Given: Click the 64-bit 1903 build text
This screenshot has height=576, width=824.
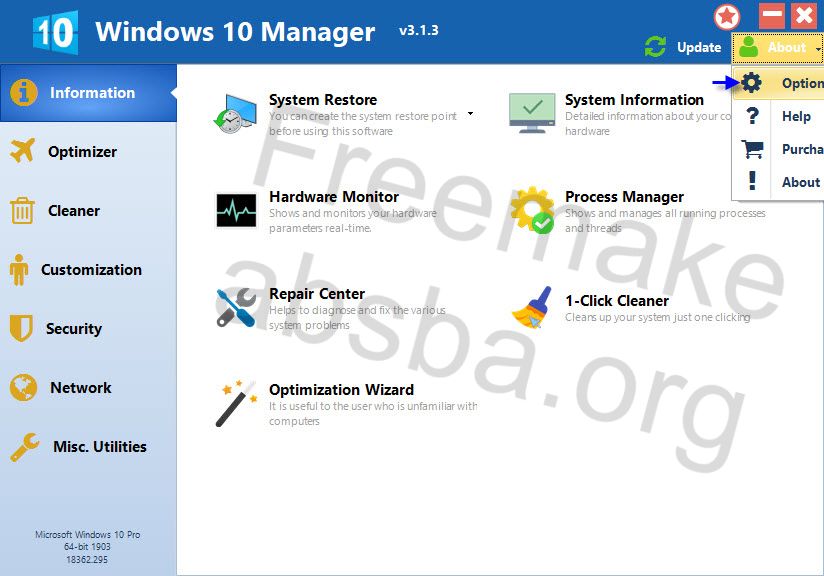Looking at the screenshot, I should 87,547.
